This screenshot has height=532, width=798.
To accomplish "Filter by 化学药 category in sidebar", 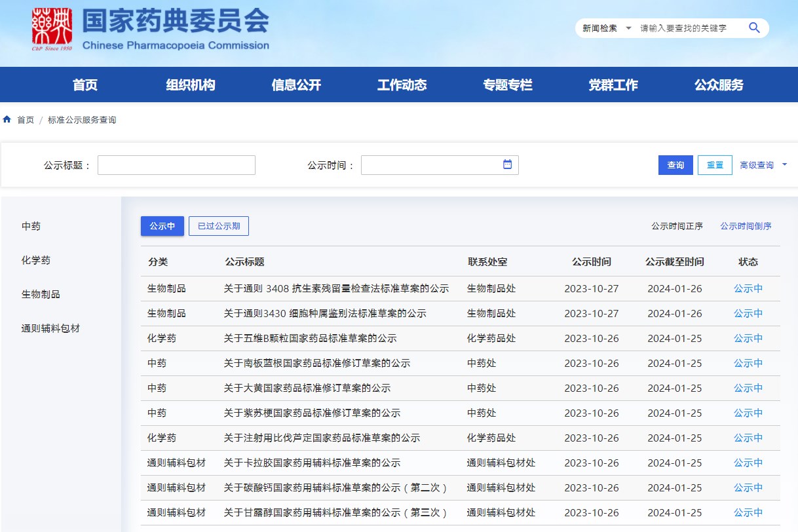I will coord(36,260).
